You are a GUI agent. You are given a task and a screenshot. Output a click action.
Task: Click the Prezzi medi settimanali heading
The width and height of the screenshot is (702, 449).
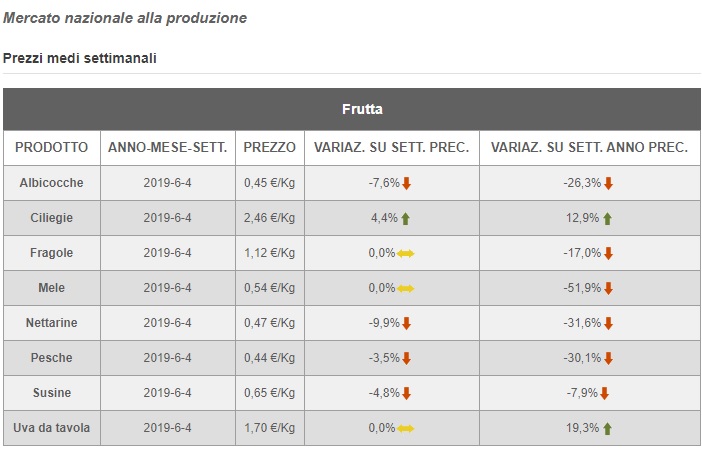point(80,58)
